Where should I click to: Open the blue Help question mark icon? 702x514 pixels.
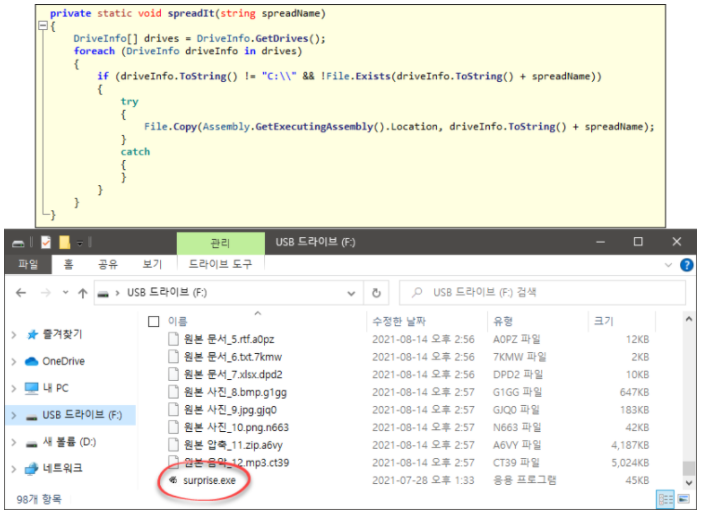click(686, 265)
